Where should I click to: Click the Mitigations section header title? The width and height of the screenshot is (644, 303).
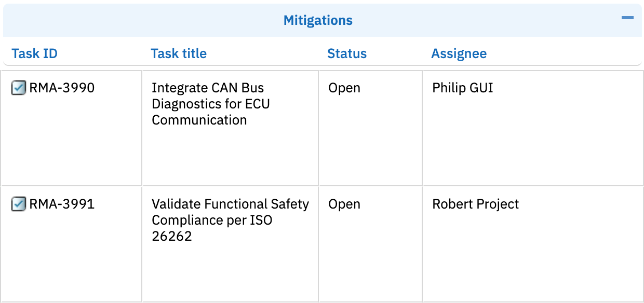pos(318,21)
